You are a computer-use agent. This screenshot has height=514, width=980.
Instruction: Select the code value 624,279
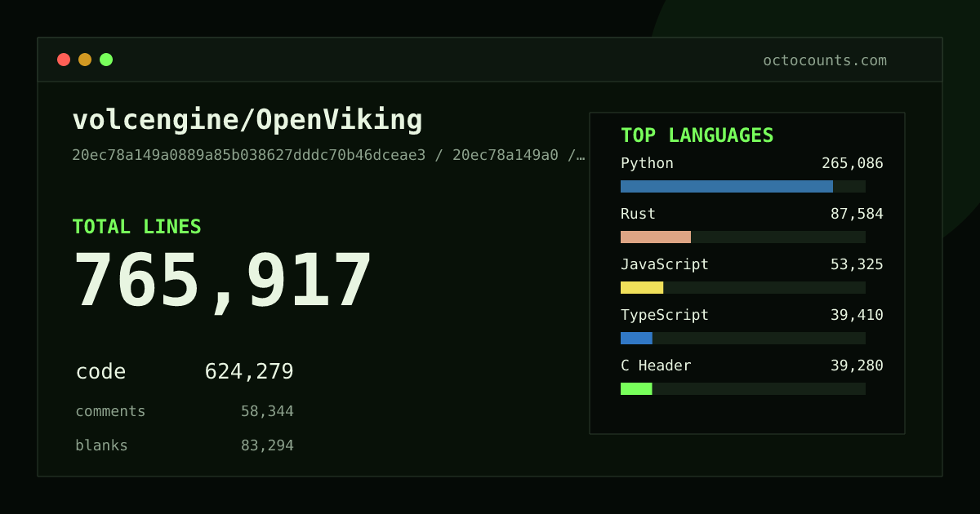249,372
